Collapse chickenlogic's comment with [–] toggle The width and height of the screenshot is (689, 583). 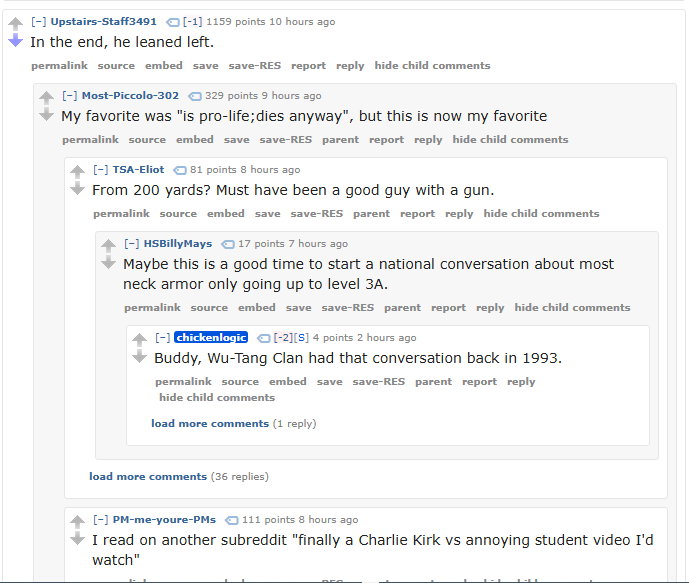(162, 338)
